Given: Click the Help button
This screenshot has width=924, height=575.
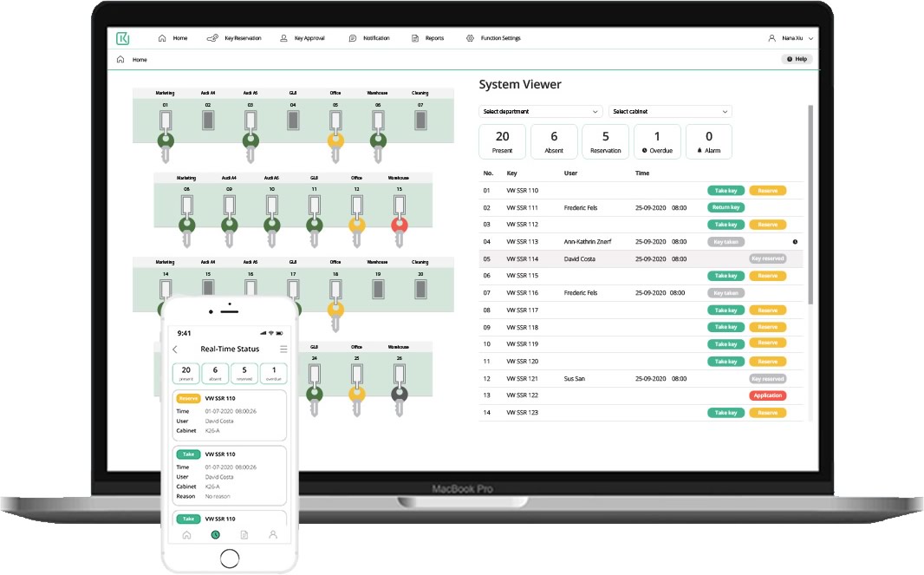Looking at the screenshot, I should [x=797, y=59].
